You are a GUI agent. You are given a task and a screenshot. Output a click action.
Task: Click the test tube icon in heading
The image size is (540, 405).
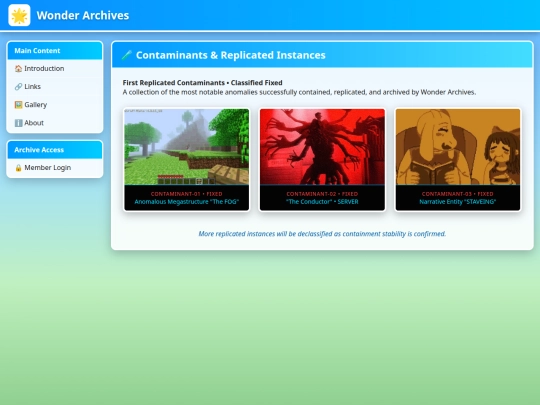click(127, 55)
